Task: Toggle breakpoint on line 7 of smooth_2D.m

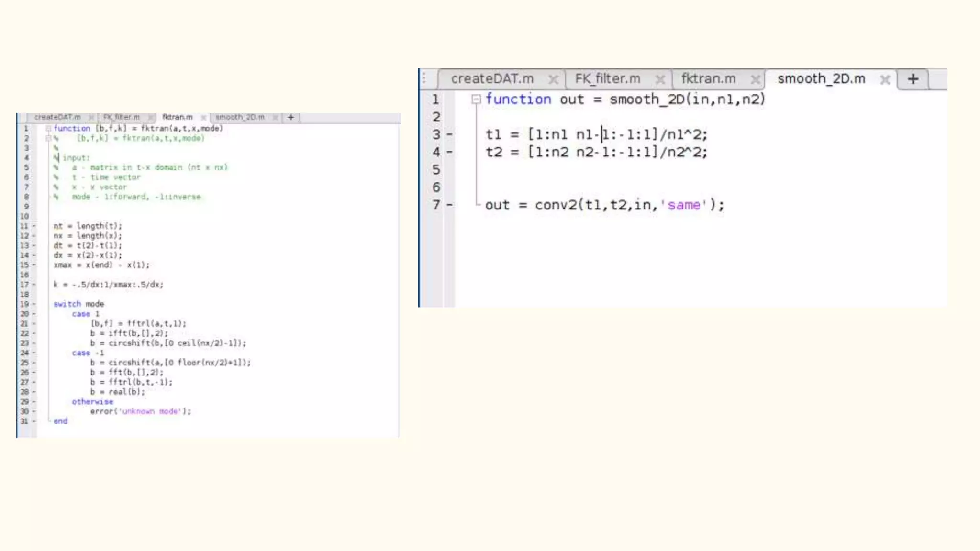Action: pyautogui.click(x=449, y=205)
